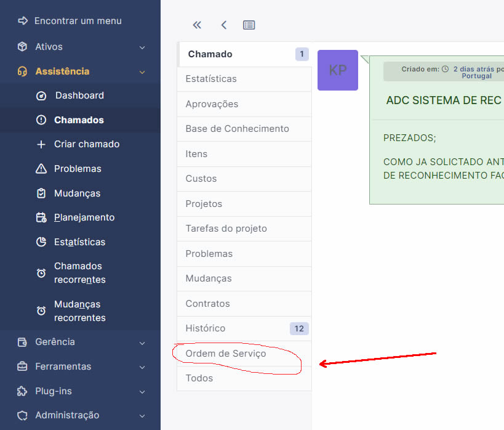
Task: Switch to the Ordem de Serviço tab
Action: [226, 354]
